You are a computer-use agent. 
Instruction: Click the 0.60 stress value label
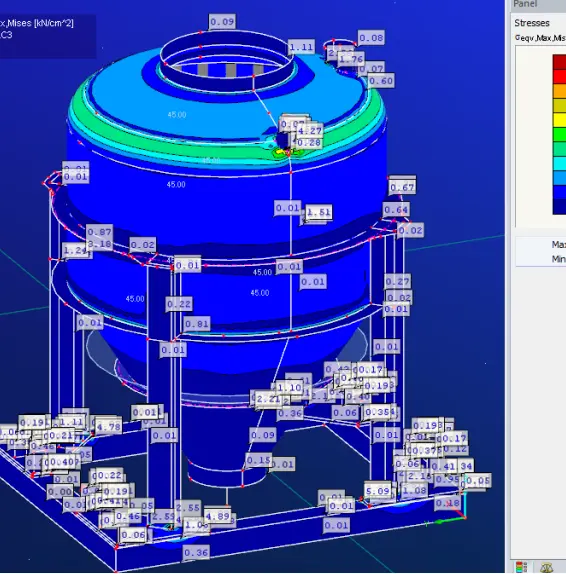point(381,81)
